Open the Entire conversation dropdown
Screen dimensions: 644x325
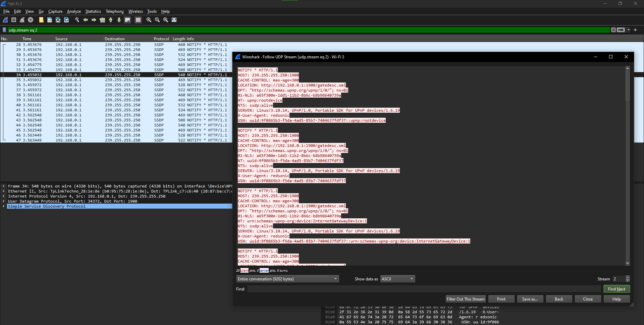(x=287, y=279)
